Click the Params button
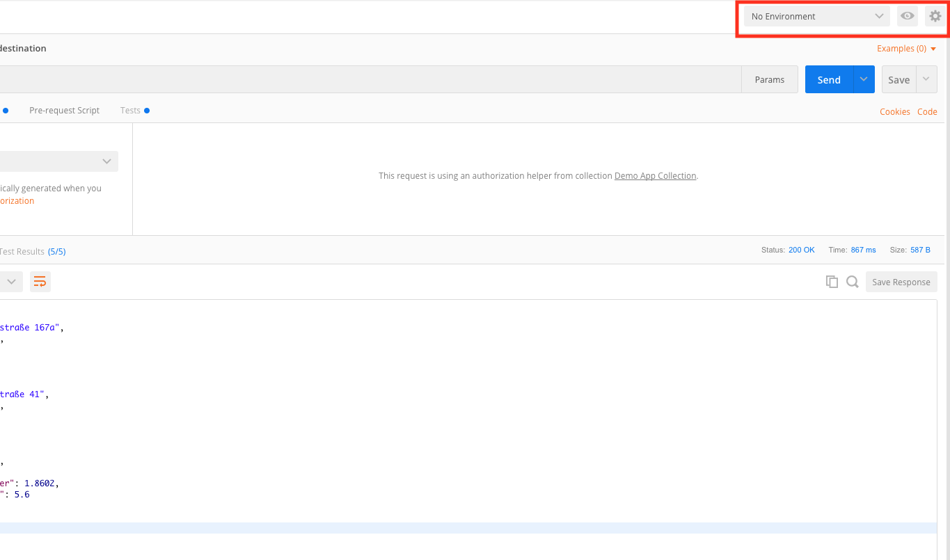The width and height of the screenshot is (950, 560). tap(769, 79)
